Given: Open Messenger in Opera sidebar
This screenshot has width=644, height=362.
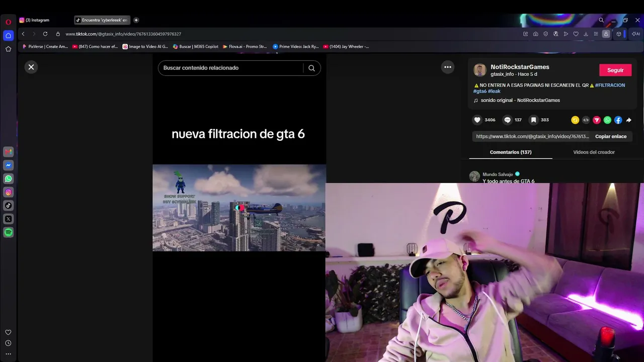Looking at the screenshot, I should (8, 165).
